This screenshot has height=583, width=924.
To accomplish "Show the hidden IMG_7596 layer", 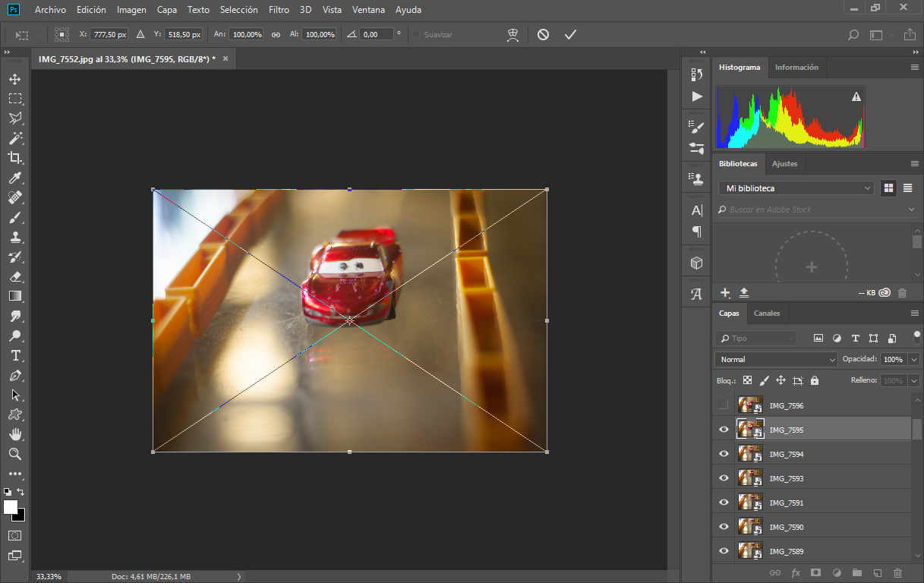I will (724, 405).
